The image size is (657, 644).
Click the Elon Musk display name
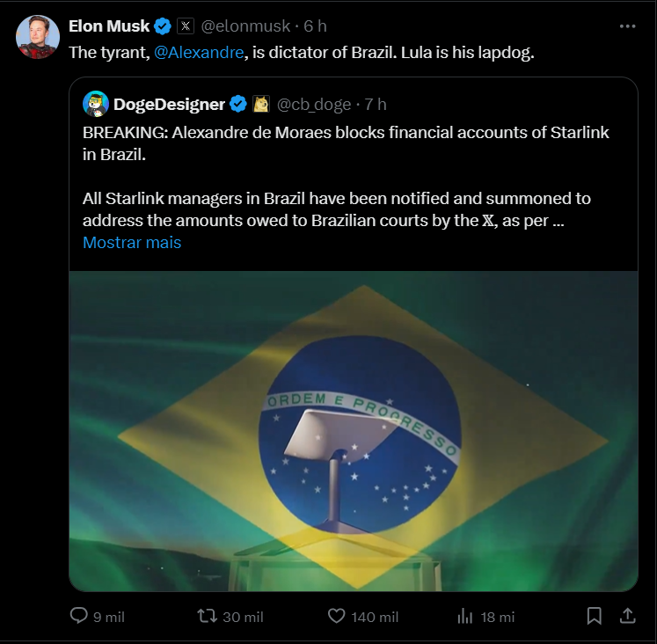(109, 26)
